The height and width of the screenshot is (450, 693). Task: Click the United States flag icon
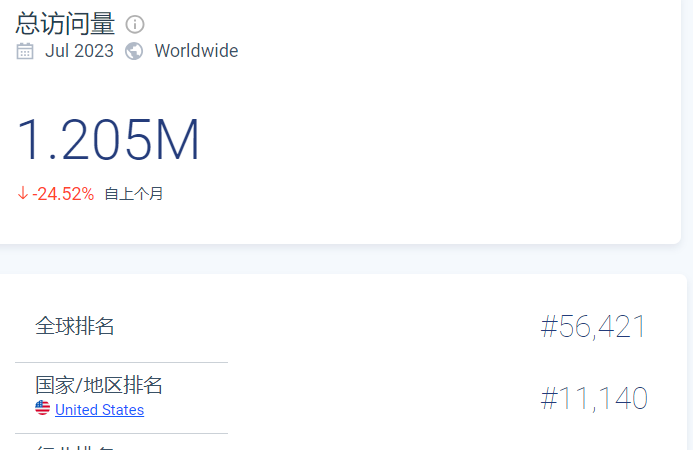[x=42, y=408]
